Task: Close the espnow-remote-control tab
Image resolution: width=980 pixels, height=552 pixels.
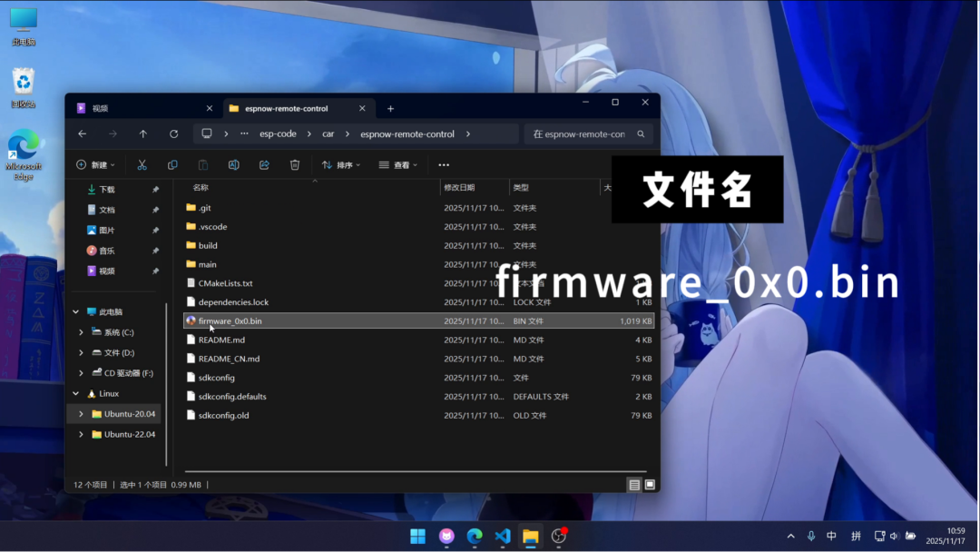Action: 362,108
